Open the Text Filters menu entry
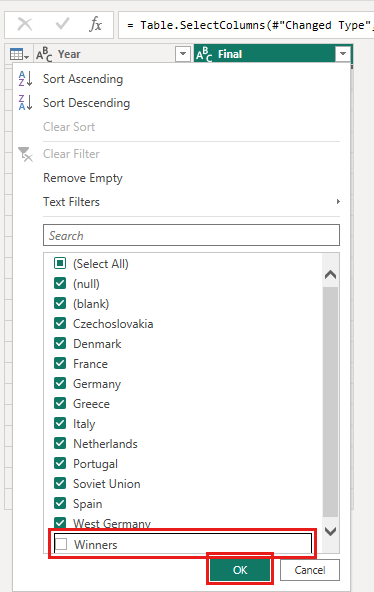 click(x=71, y=202)
